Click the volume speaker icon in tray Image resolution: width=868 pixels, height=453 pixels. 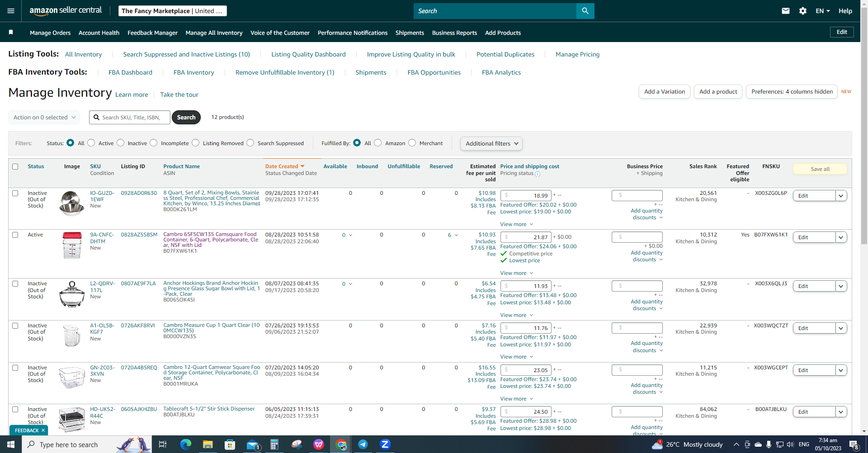point(790,444)
